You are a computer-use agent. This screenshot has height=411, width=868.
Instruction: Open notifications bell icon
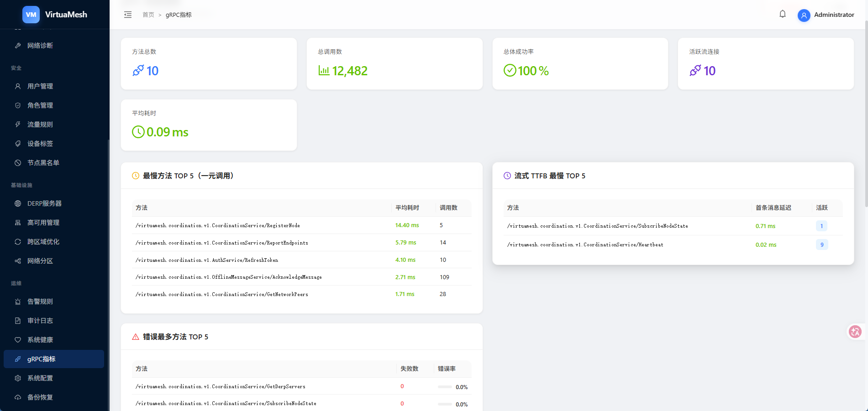pos(783,14)
